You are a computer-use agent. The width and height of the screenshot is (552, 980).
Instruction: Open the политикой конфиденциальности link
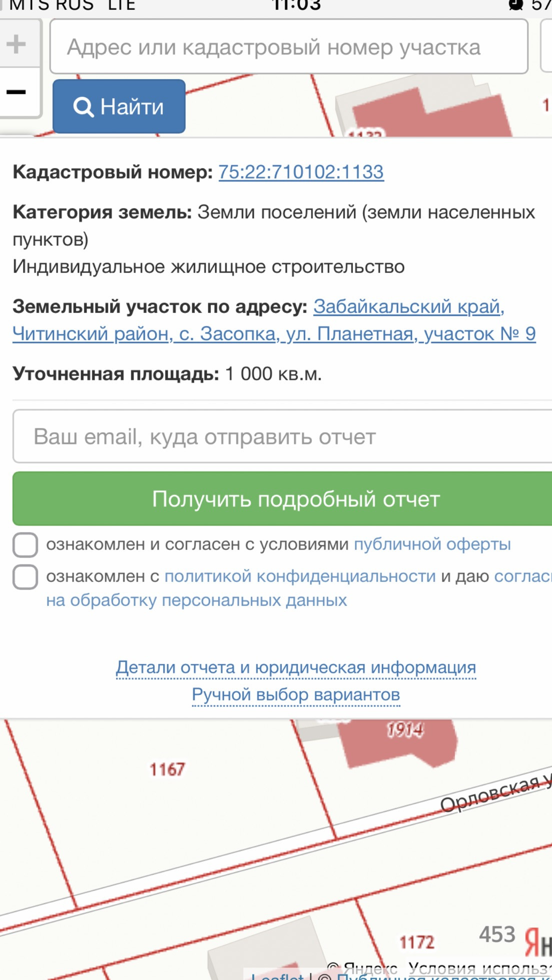pyautogui.click(x=300, y=576)
